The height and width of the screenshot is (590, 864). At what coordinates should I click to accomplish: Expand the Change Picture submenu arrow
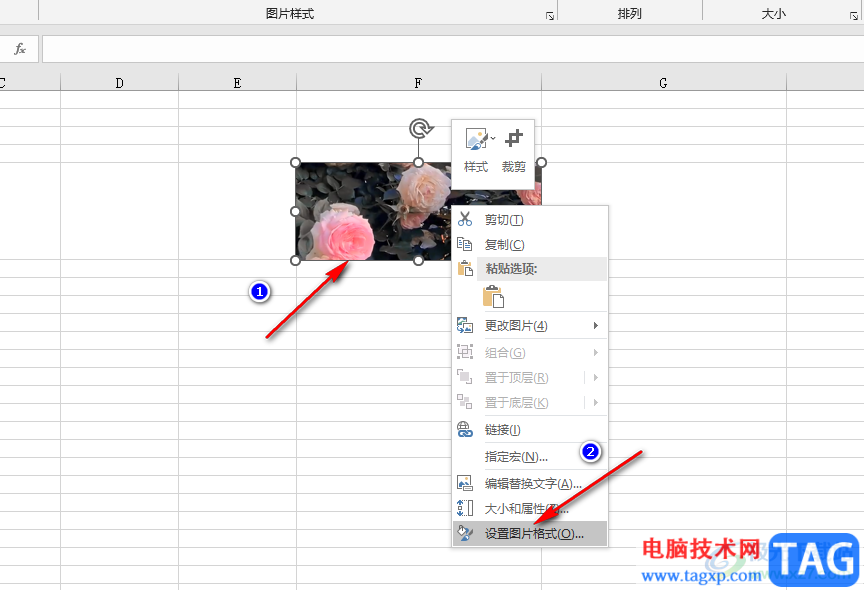click(596, 326)
